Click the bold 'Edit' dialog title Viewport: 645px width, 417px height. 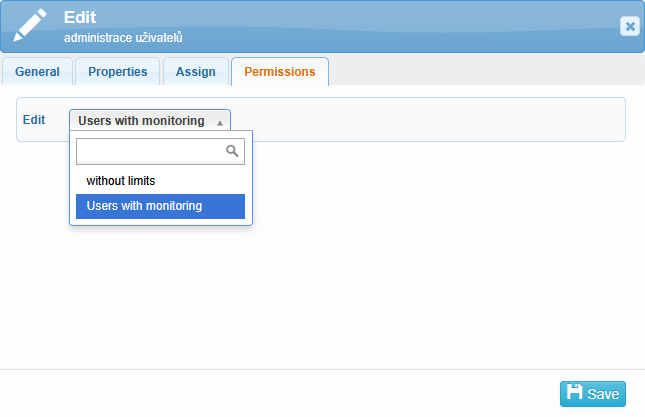(x=79, y=18)
